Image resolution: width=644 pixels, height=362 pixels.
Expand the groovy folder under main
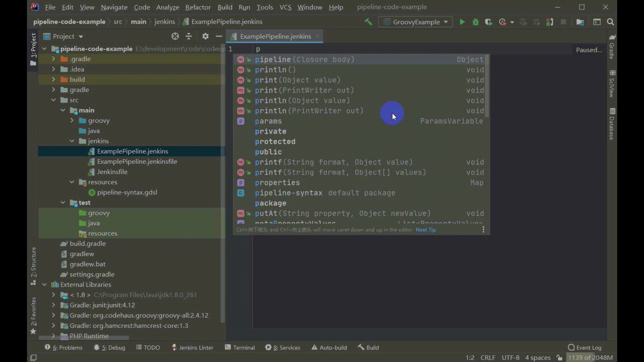[x=72, y=121]
